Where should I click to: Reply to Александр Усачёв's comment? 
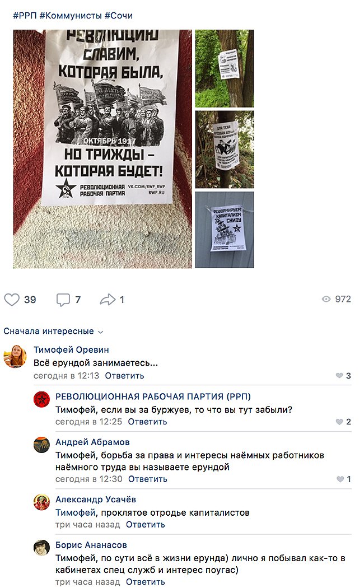click(146, 525)
